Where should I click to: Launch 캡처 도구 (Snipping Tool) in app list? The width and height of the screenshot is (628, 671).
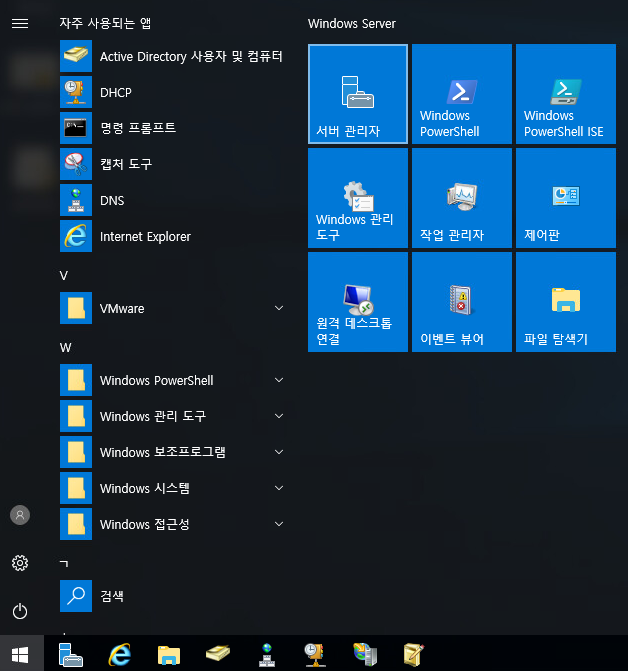pyautogui.click(x=173, y=164)
